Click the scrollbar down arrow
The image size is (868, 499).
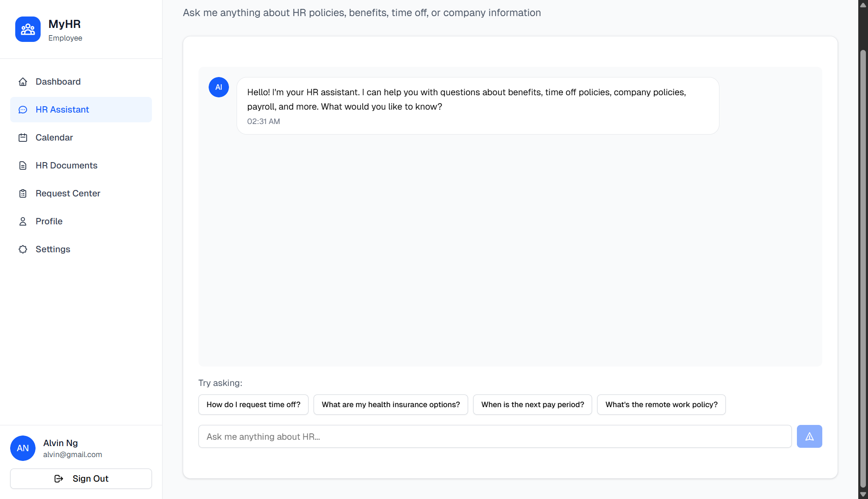[863, 494]
